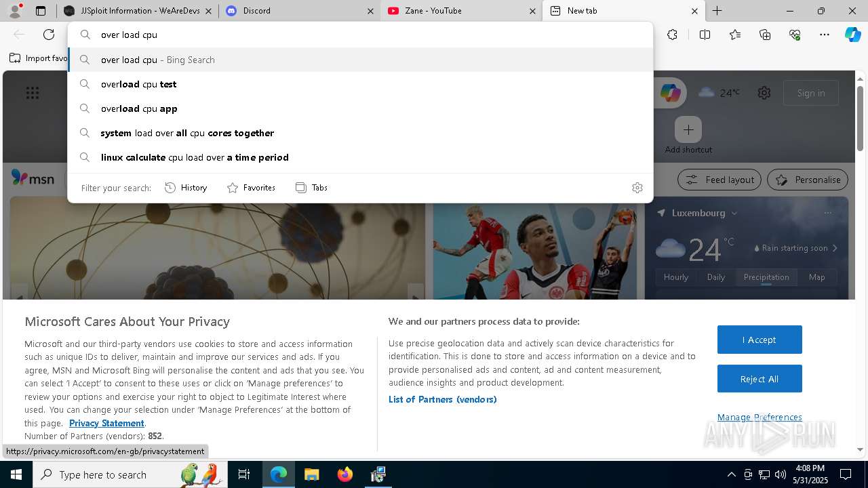Choose the overload cpu test suggestion

pos(360,84)
